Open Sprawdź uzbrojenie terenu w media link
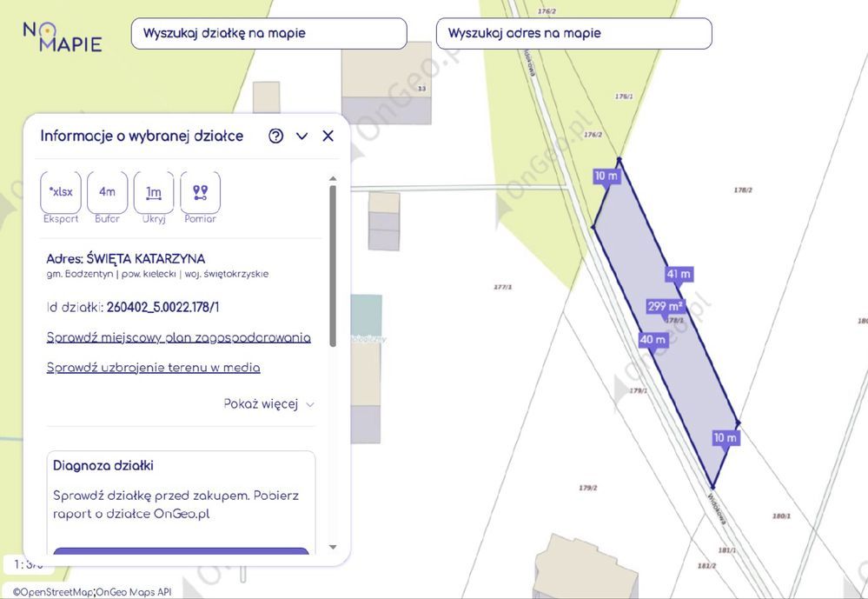 click(x=153, y=368)
